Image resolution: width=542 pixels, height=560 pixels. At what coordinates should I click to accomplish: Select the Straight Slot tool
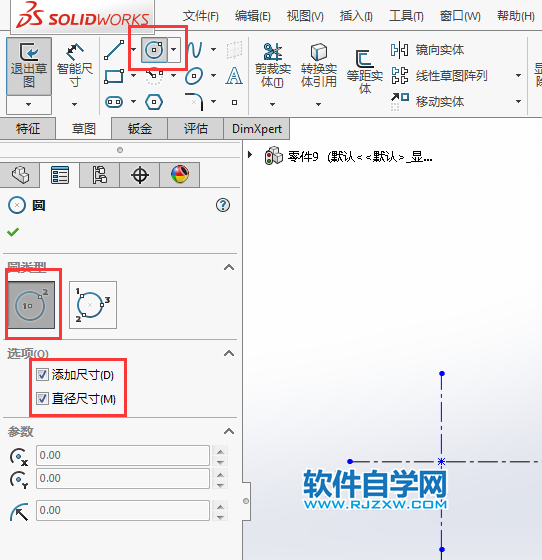click(x=114, y=102)
